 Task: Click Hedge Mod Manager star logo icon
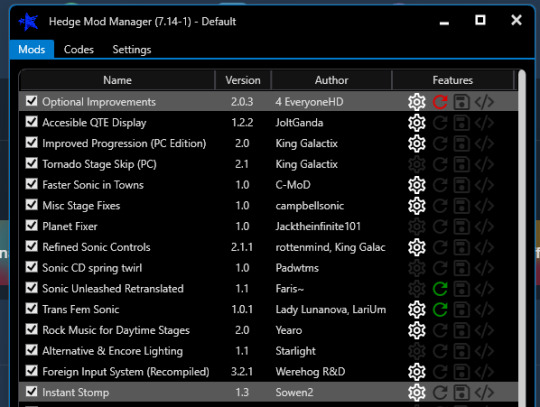coord(29,21)
